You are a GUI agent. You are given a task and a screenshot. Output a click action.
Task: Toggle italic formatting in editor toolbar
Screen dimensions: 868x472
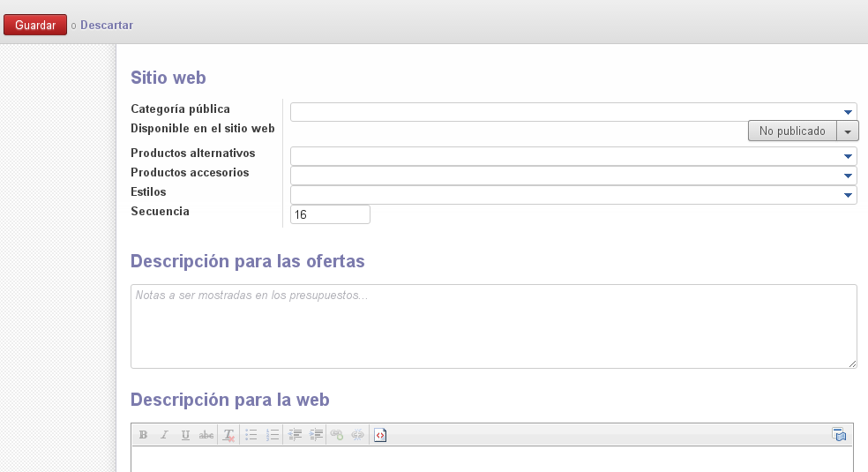pos(164,435)
